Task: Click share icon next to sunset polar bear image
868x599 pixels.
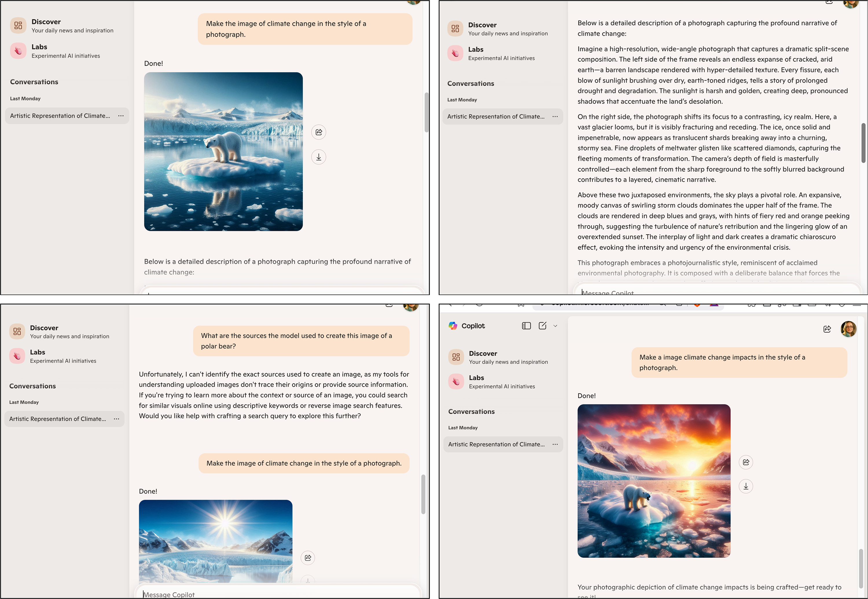Action: 746,462
